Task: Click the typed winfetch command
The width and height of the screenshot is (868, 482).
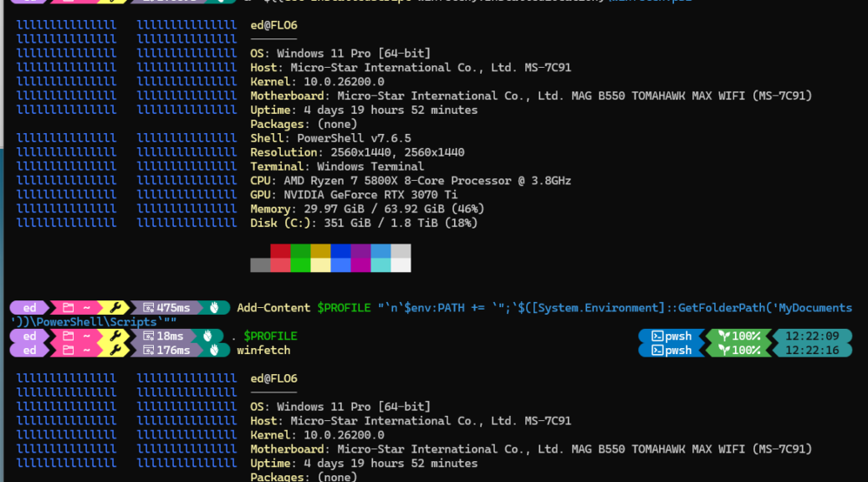Action: point(263,350)
